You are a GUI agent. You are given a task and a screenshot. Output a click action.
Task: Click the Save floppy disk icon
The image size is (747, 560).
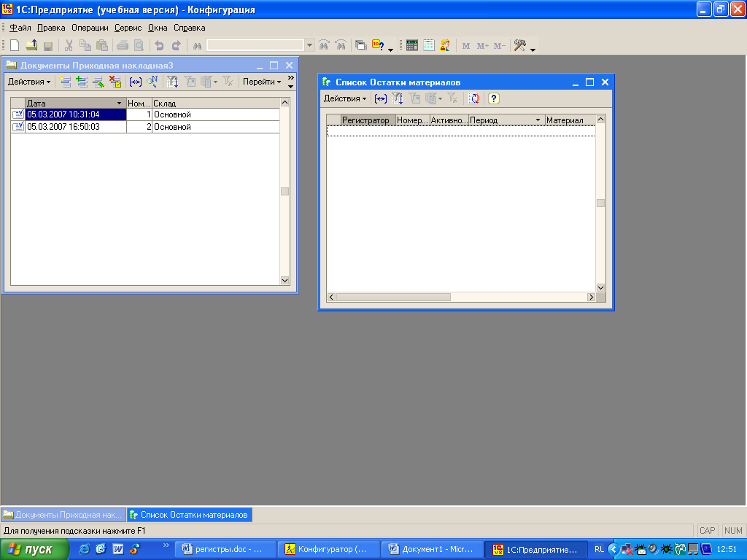click(47, 46)
